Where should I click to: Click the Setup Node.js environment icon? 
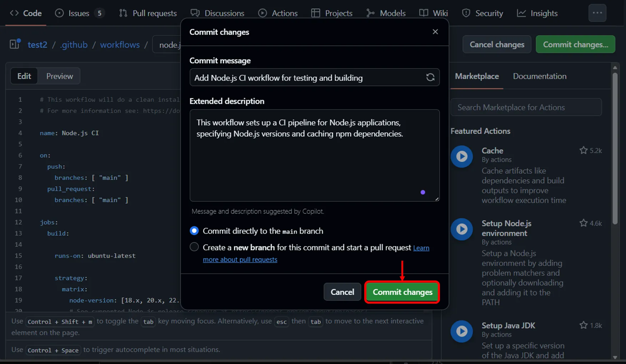(x=461, y=229)
